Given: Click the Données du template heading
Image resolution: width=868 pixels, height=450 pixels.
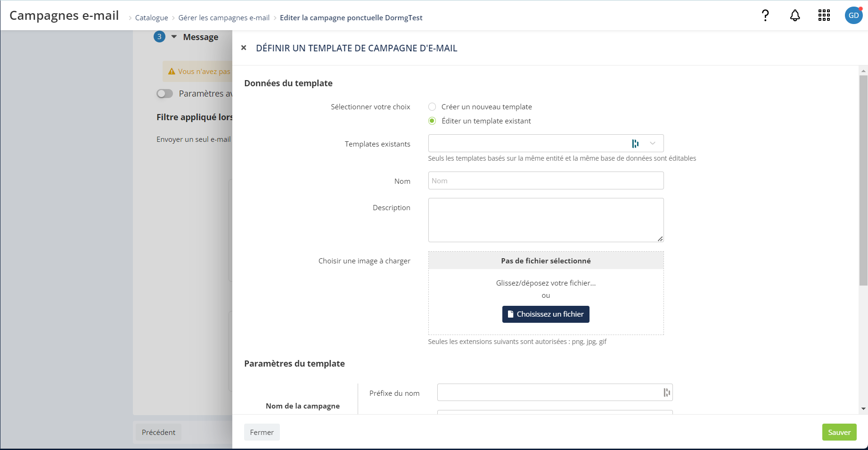Looking at the screenshot, I should click(288, 83).
